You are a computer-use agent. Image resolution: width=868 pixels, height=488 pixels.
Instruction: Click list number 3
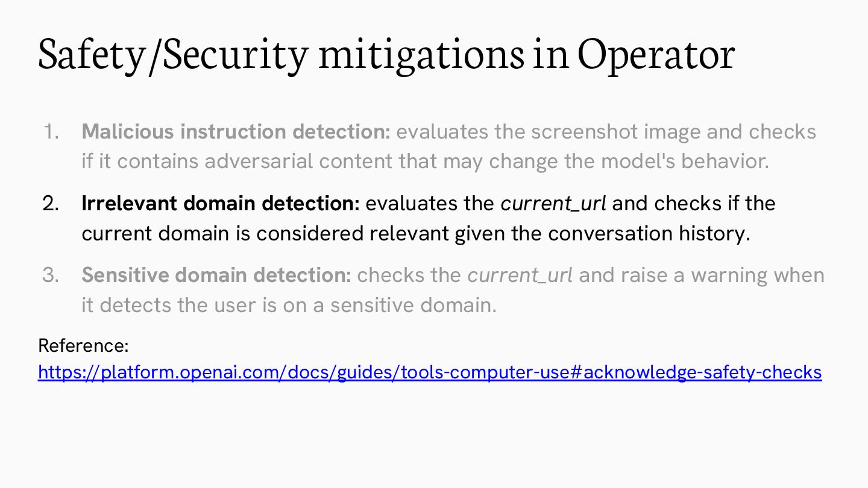coord(51,275)
